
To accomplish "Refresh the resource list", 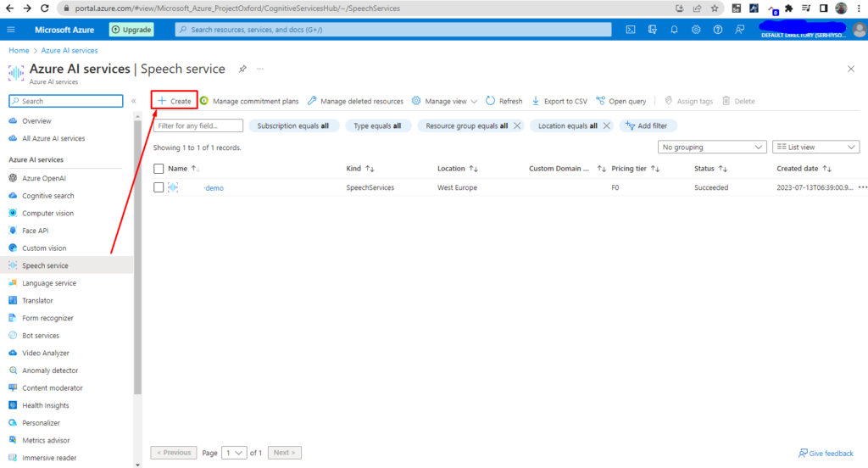I will pyautogui.click(x=504, y=101).
